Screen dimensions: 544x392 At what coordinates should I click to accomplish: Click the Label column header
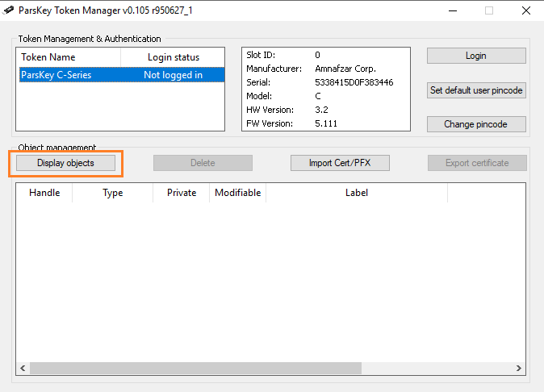tap(357, 193)
